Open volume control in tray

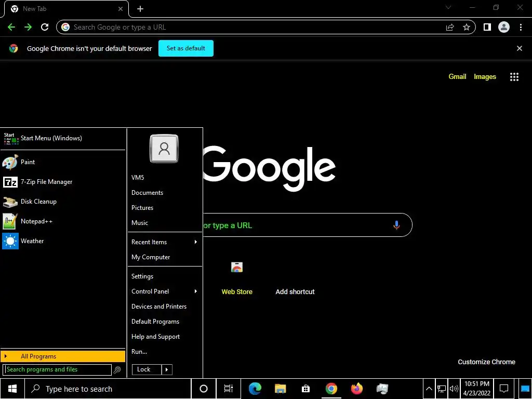pyautogui.click(x=454, y=389)
